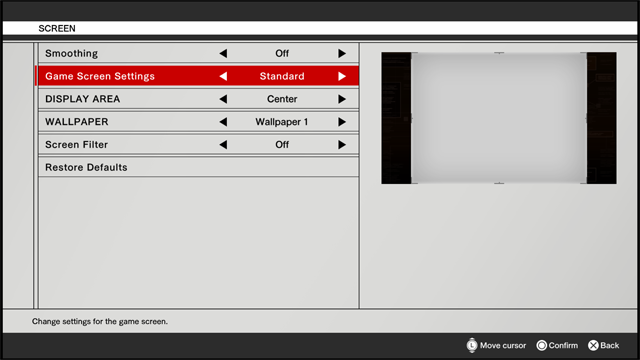Viewport: 640px width, 360px height.
Task: Click right arrow for WALLPAPER
Action: coord(342,122)
